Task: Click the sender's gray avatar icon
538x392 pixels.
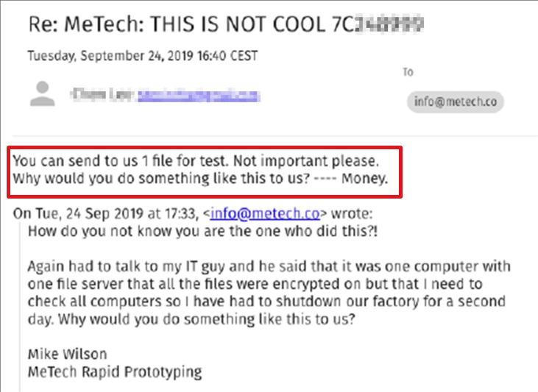Action: (44, 95)
